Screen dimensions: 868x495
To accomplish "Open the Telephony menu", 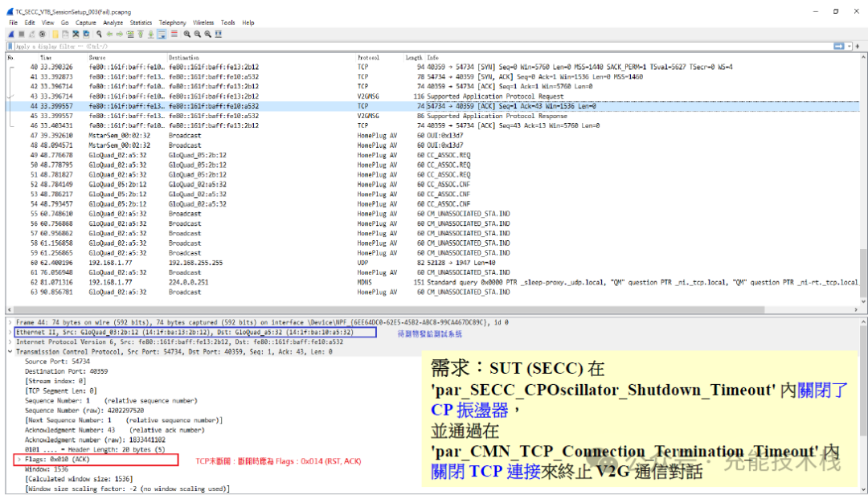I will coord(172,22).
